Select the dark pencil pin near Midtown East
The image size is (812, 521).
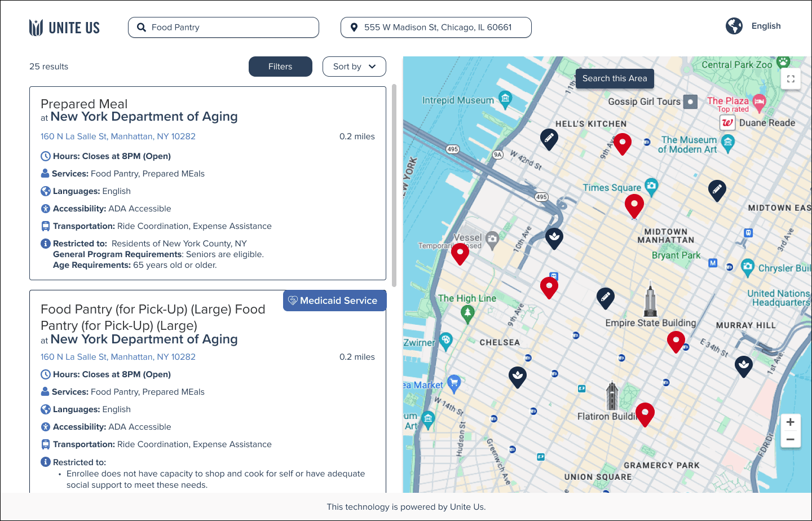coord(717,191)
